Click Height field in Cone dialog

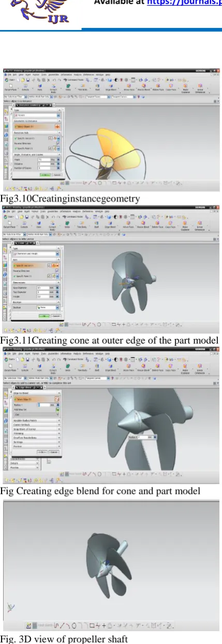pyautogui.click(x=42, y=297)
